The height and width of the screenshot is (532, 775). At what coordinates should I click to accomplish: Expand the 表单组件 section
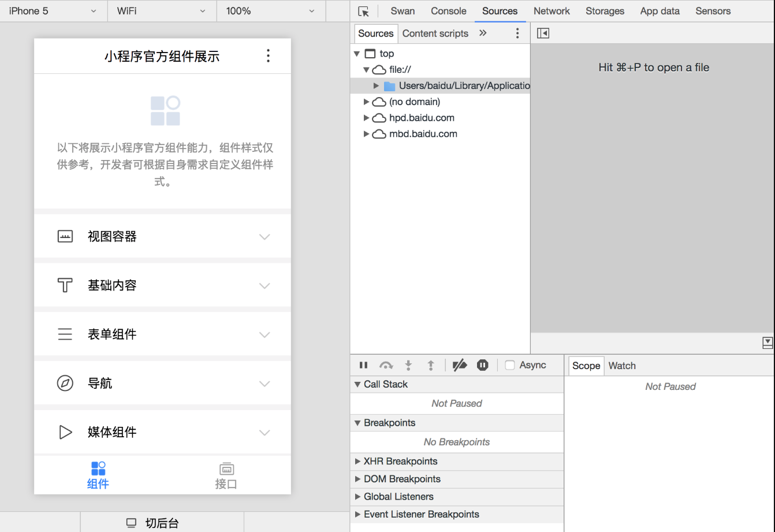point(264,334)
